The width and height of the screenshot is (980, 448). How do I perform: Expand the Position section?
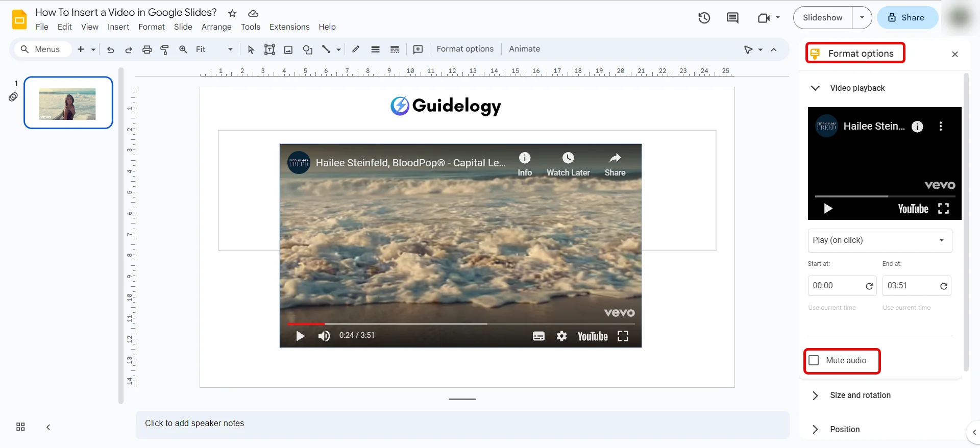[815, 430]
